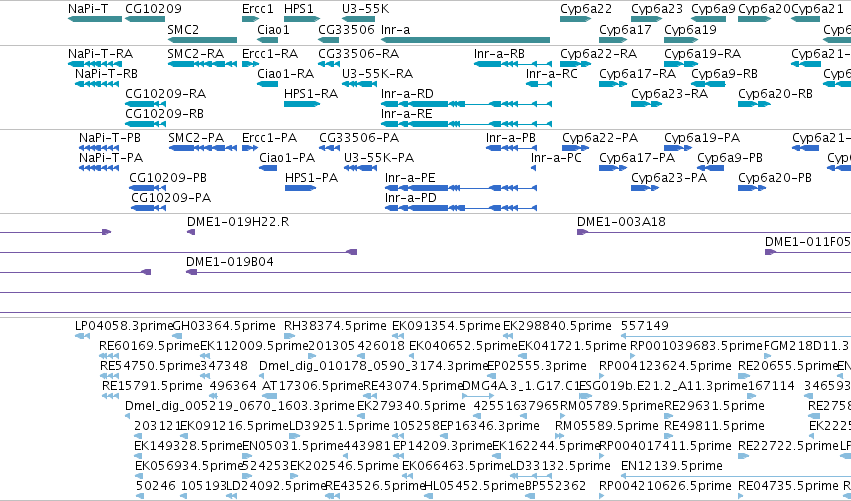Select the U3-55K gene label
This screenshot has height=501, width=851.
(365, 9)
